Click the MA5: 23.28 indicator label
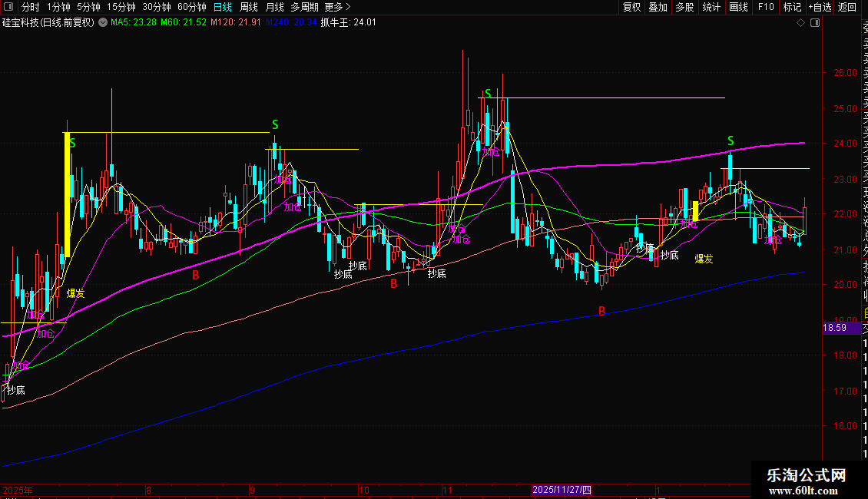868x499 pixels. 134,23
